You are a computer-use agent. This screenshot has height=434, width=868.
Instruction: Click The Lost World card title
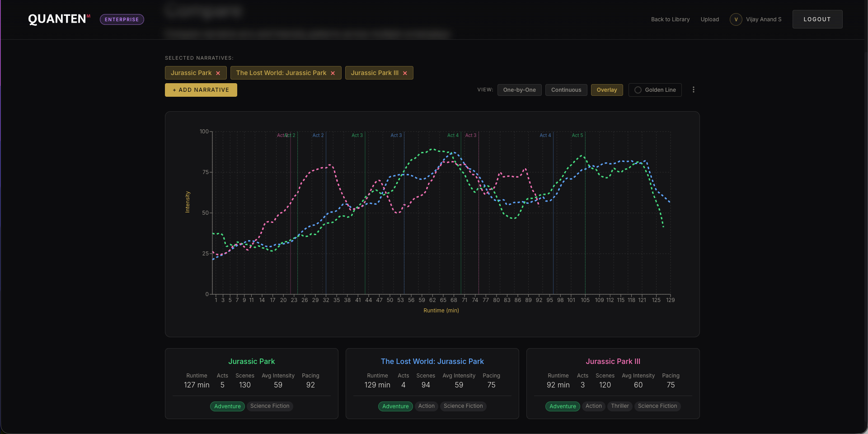click(x=432, y=361)
